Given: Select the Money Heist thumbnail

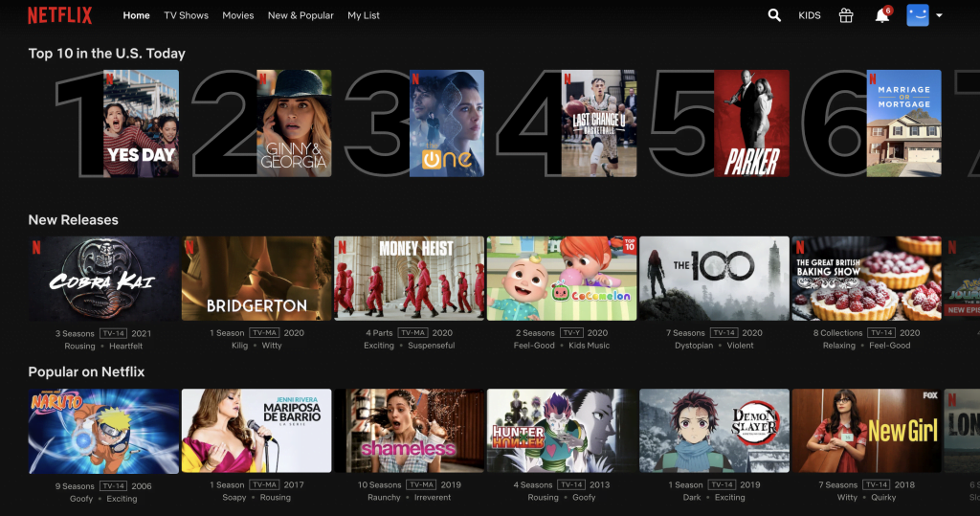Looking at the screenshot, I should click(409, 279).
